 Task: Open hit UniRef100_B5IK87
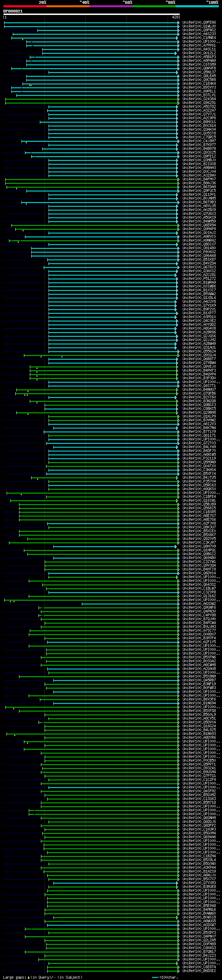tap(199, 259)
